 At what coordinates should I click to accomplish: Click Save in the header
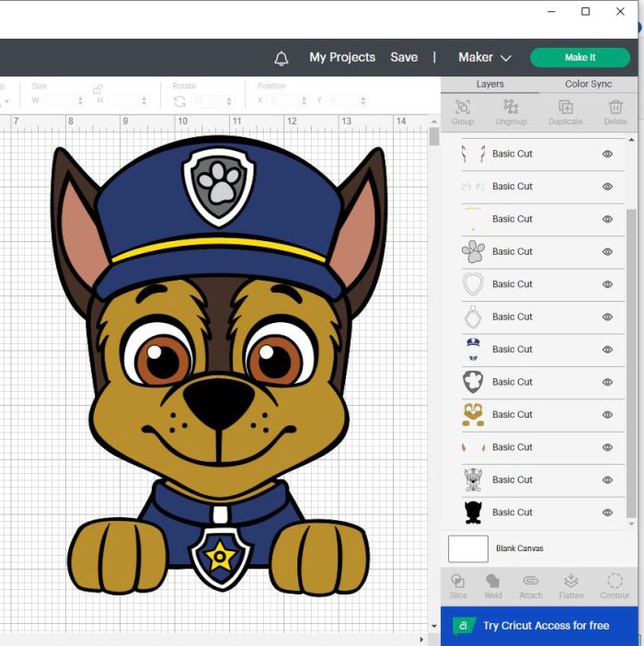tap(404, 57)
